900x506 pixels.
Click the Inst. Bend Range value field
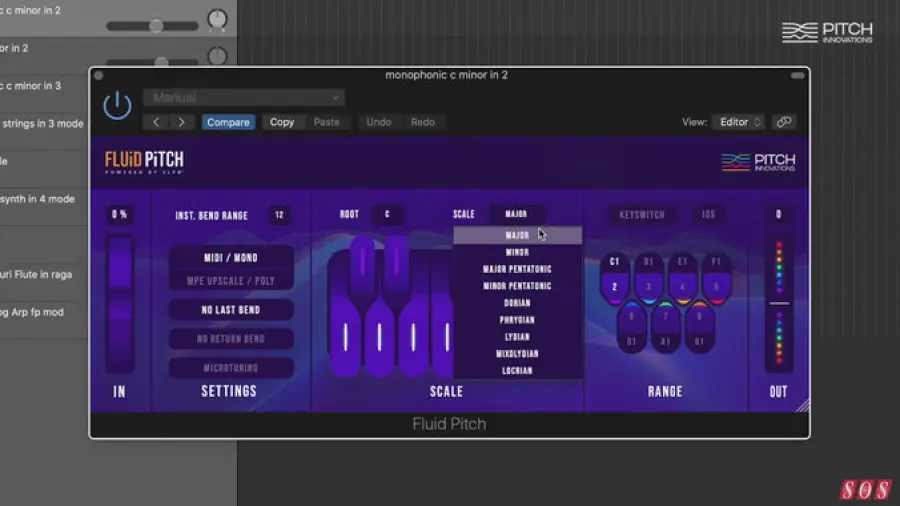click(279, 215)
